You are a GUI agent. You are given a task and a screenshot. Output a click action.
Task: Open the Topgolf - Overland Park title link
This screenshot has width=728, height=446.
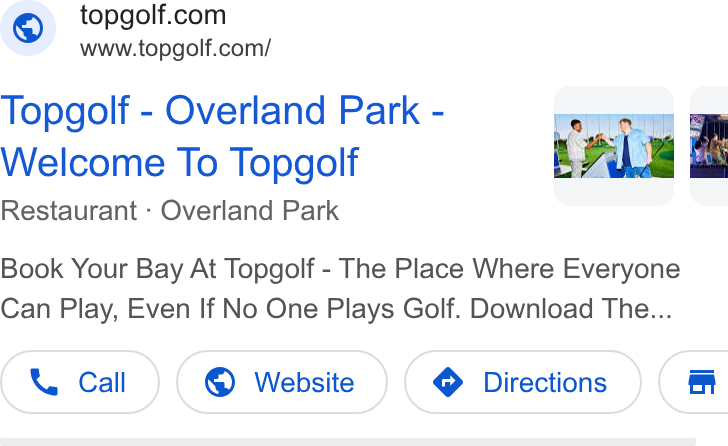222,110
